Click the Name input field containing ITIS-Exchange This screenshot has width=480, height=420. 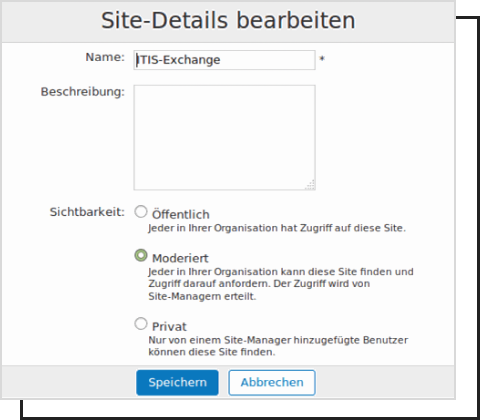tap(224, 60)
